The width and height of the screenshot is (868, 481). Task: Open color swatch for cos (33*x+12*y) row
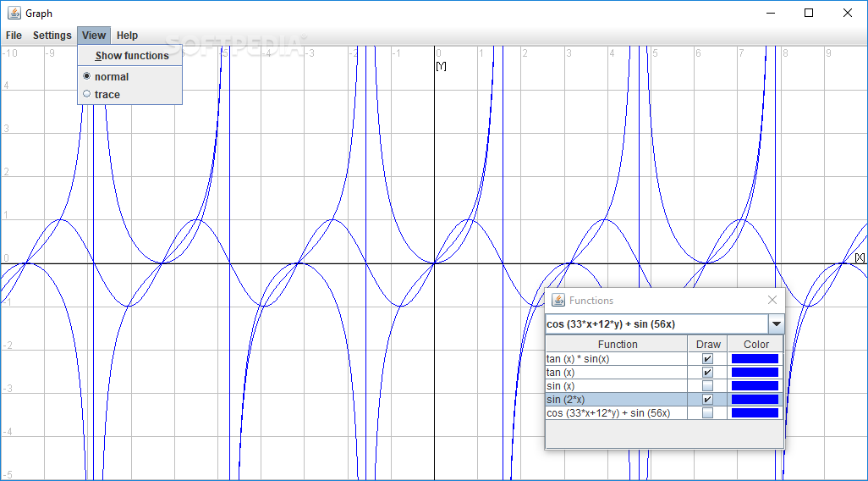(x=755, y=413)
